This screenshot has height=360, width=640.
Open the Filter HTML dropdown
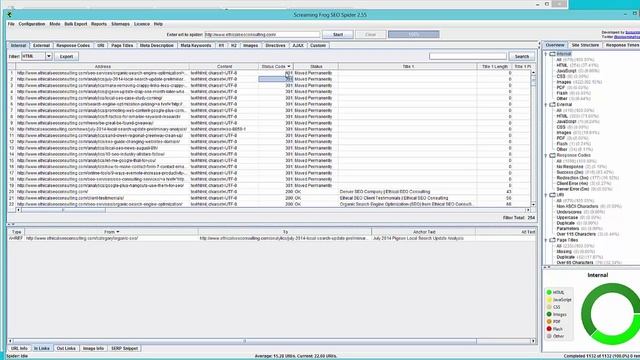[49, 56]
